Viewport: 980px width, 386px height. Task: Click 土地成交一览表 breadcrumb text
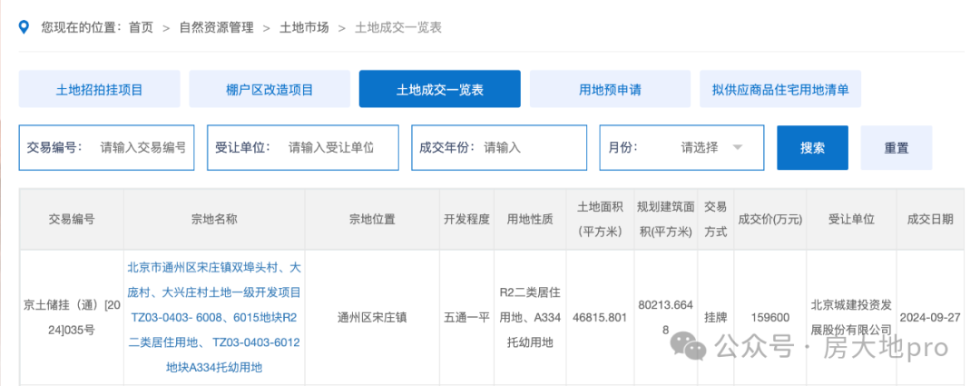click(398, 27)
